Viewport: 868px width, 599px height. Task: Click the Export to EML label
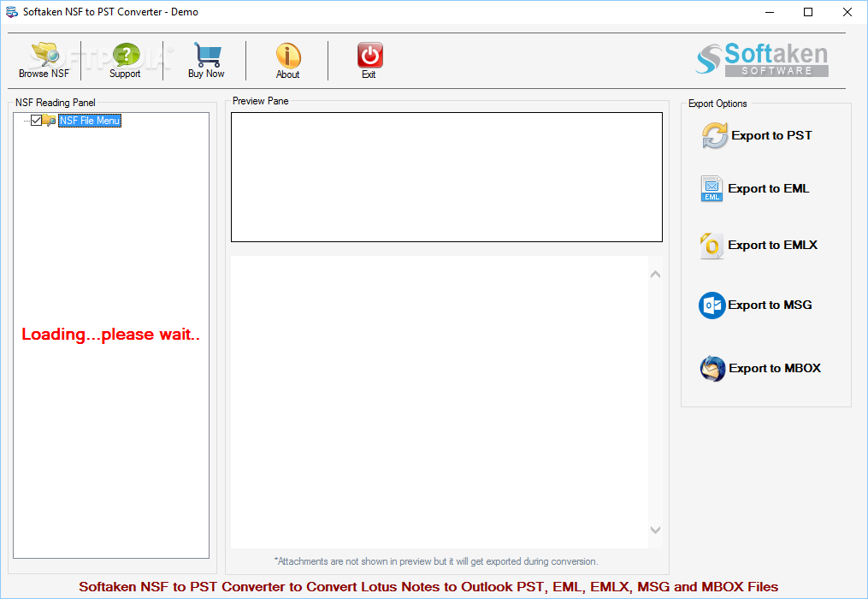(768, 188)
